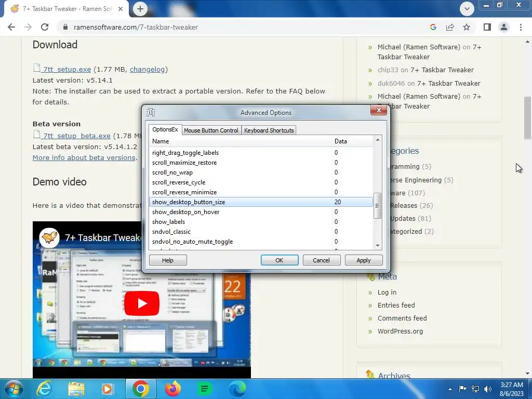
Task: Click the Action Center flag icon
Action: coord(462,389)
